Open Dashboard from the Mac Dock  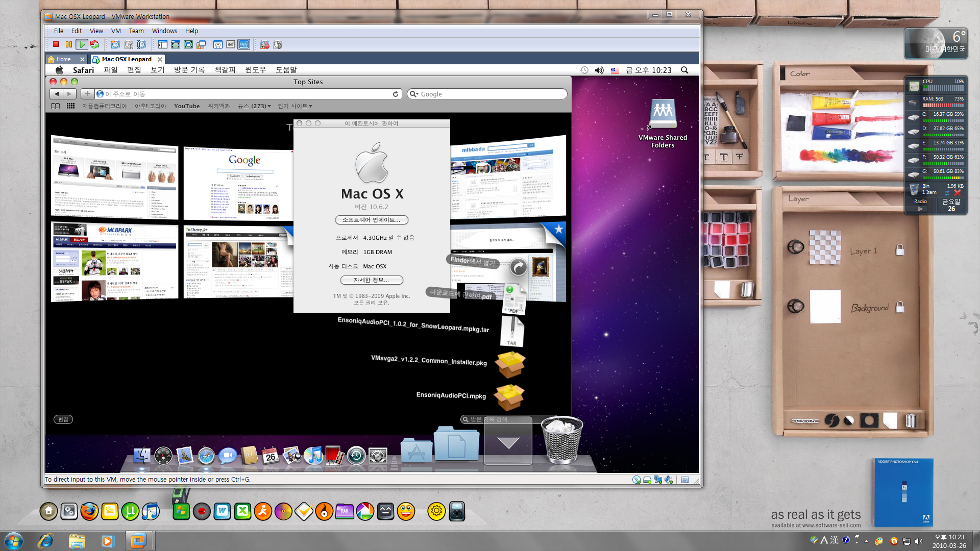pos(163,455)
